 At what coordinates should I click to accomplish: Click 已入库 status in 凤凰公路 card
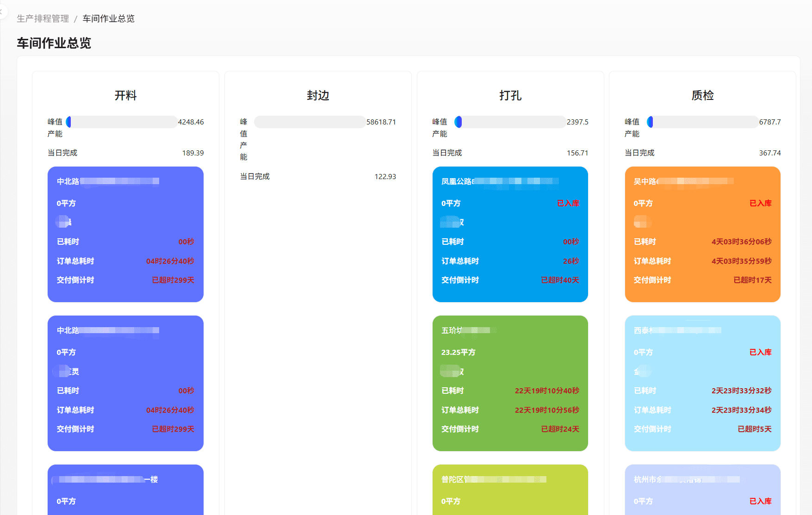point(568,204)
